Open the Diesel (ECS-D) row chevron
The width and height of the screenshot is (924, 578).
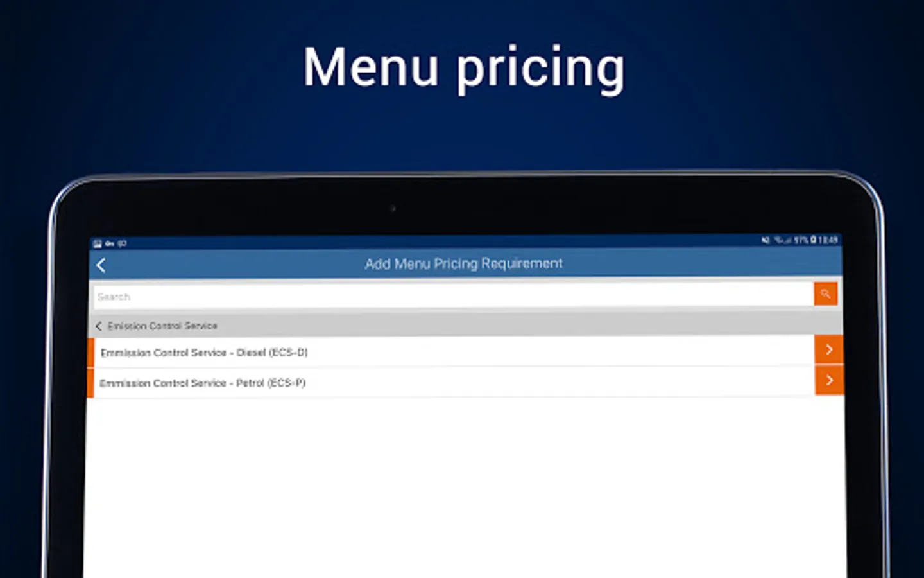[x=829, y=349]
